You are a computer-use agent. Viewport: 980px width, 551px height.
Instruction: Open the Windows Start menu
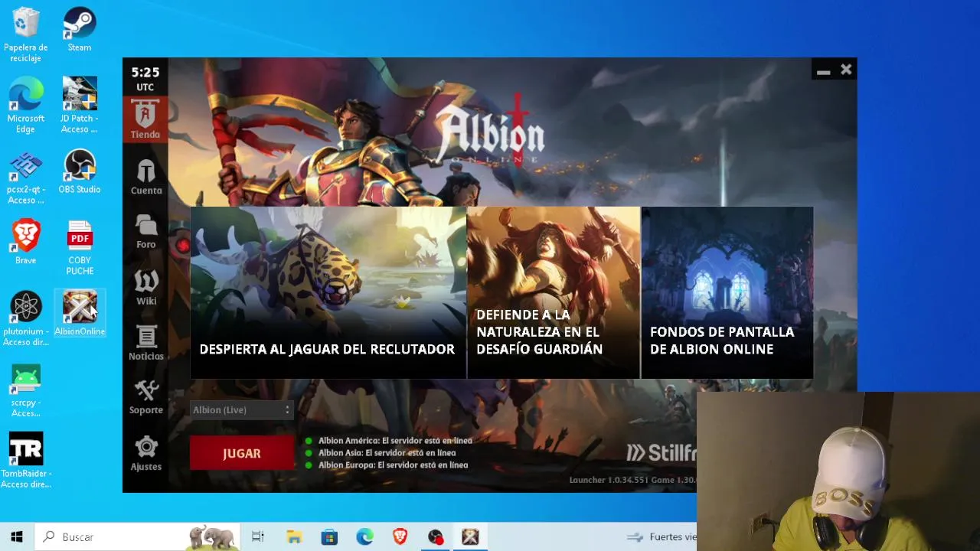coord(17,537)
